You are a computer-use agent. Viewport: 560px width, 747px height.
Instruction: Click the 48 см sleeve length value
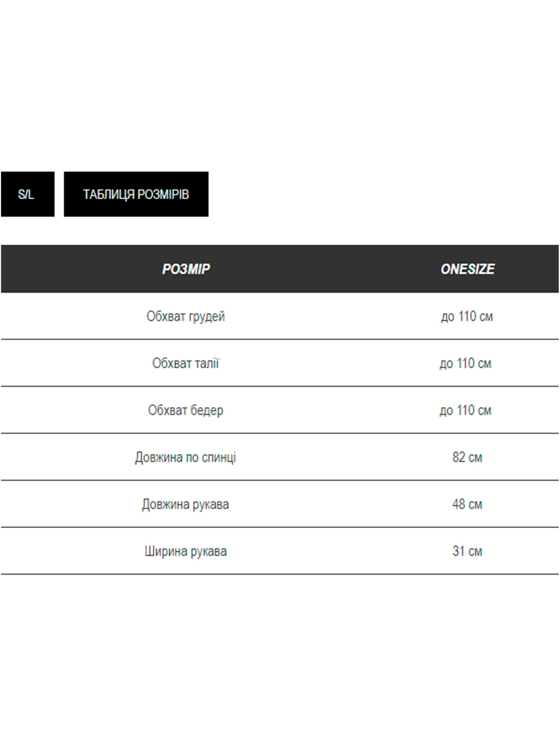pyautogui.click(x=467, y=504)
